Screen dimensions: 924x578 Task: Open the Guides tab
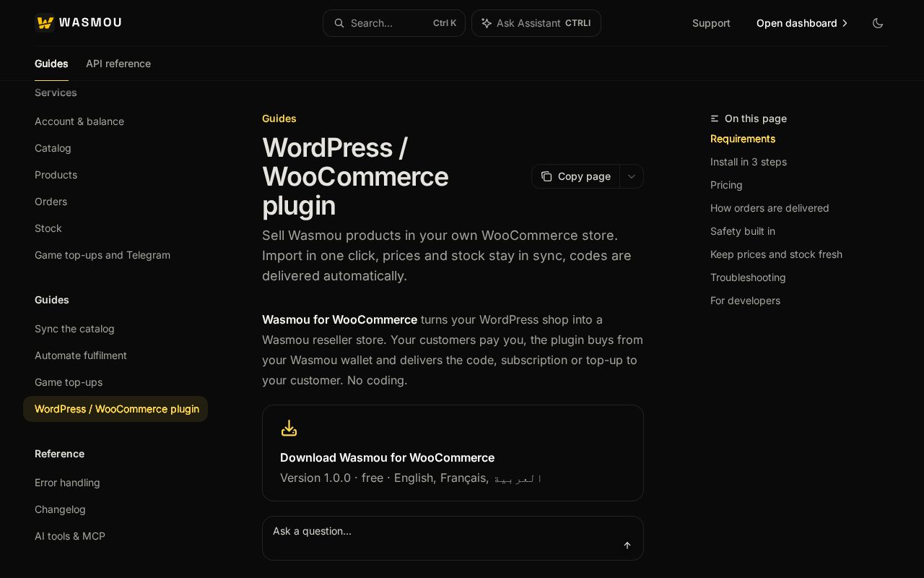point(51,64)
